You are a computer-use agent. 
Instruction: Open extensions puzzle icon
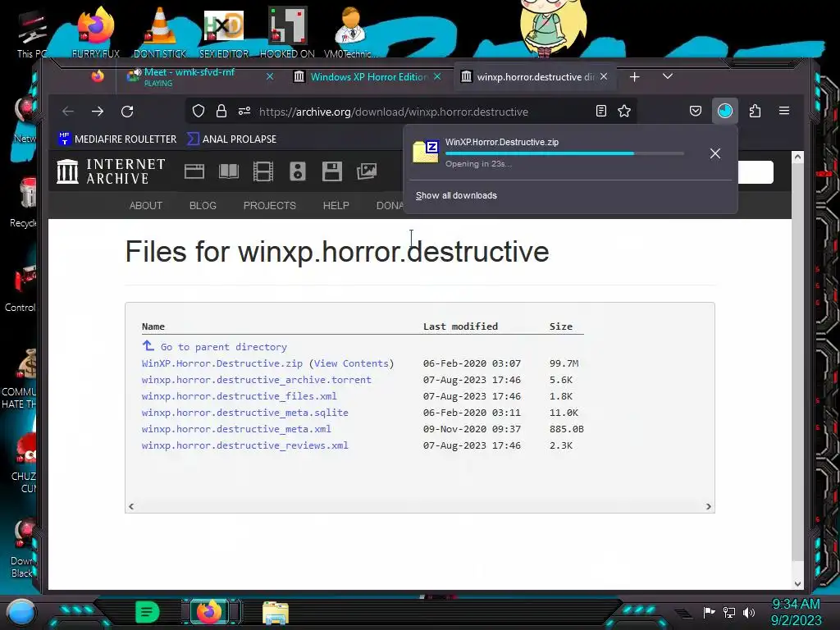coord(755,111)
